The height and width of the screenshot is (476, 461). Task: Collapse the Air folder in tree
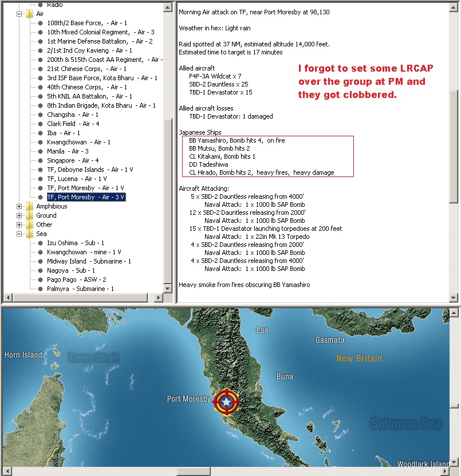[x=19, y=14]
